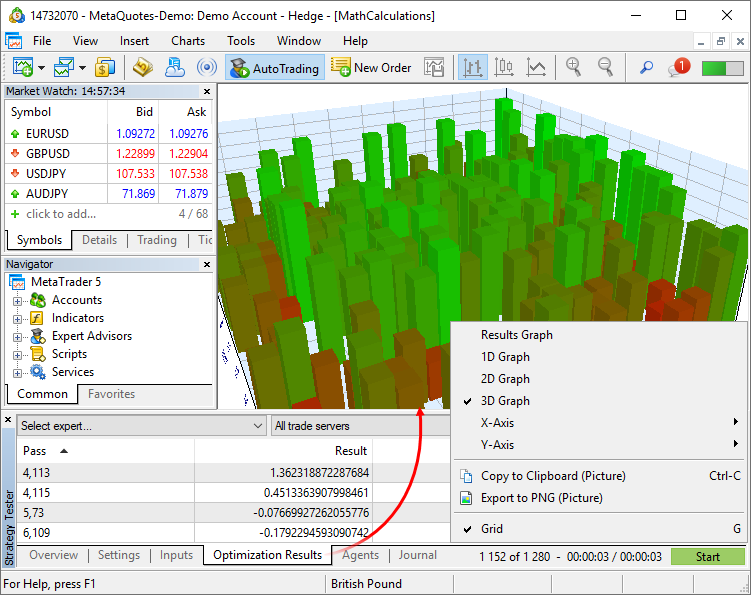Open the search magnifier icon
This screenshot has height=595, width=751.
click(x=646, y=68)
